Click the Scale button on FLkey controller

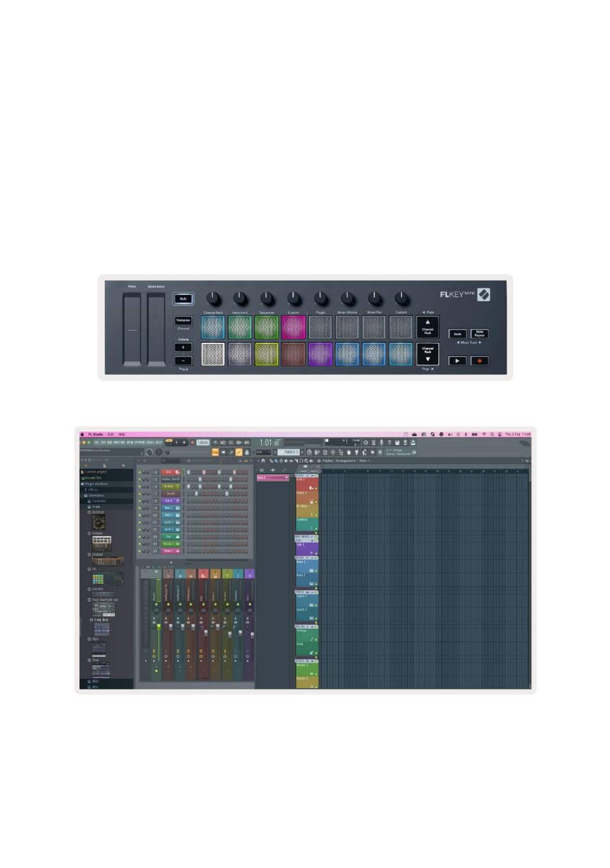pyautogui.click(x=457, y=334)
